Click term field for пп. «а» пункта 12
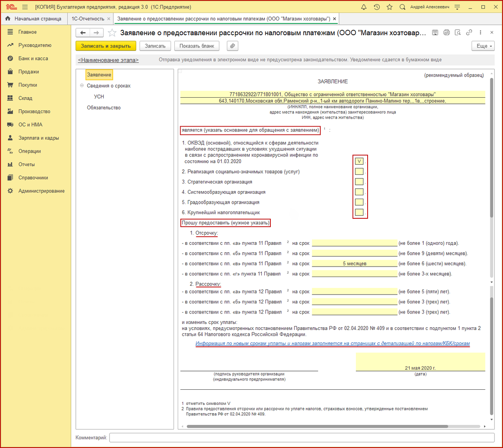This screenshot has width=503, height=448. [355, 291]
